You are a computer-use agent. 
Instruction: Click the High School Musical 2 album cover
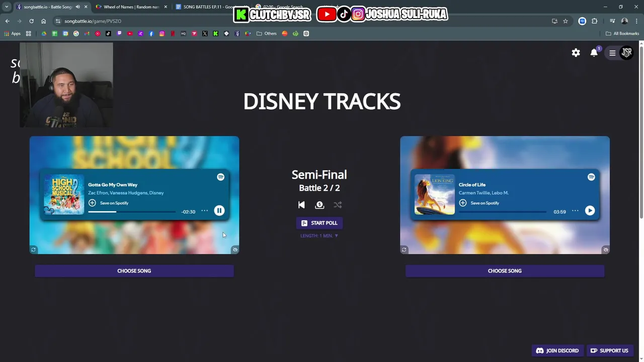tap(64, 195)
